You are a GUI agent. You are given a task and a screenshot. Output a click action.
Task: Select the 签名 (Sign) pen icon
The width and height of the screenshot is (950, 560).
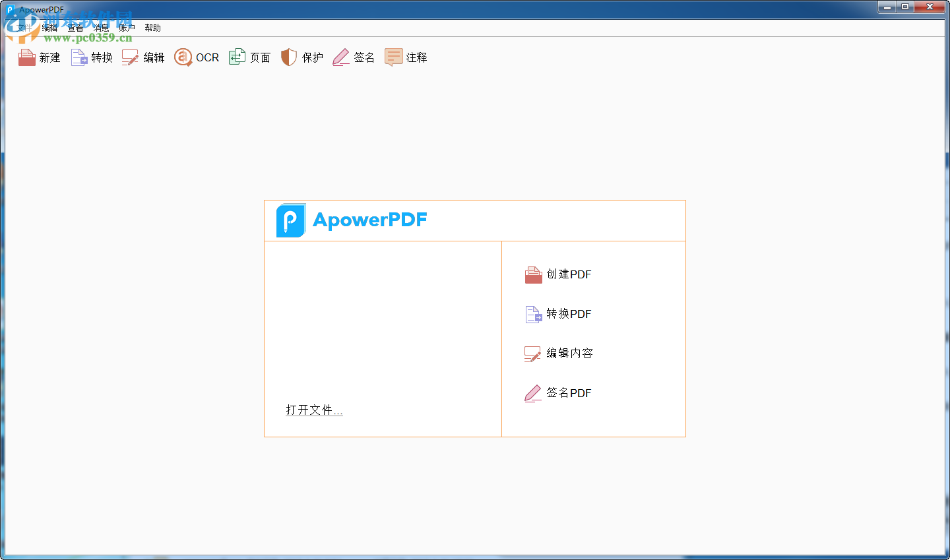tap(354, 57)
